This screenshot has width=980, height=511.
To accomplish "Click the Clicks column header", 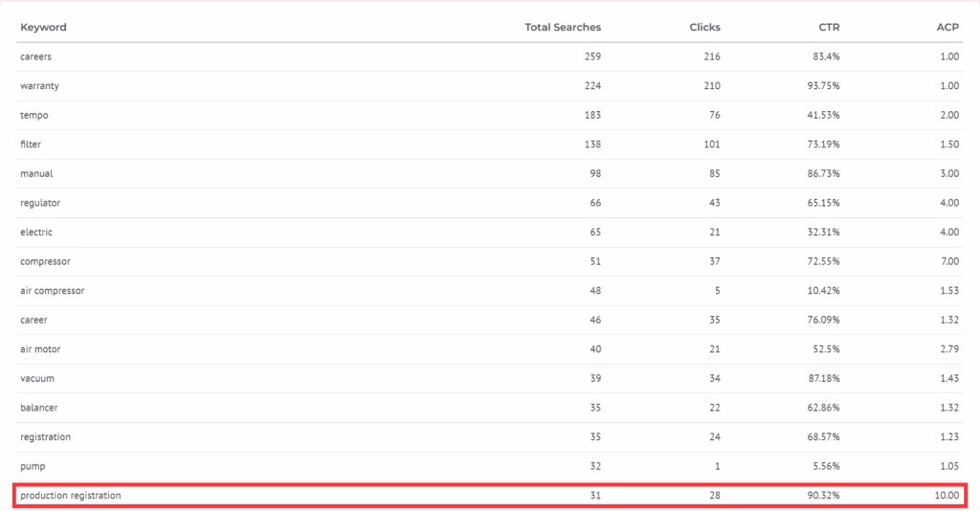I will tap(704, 27).
